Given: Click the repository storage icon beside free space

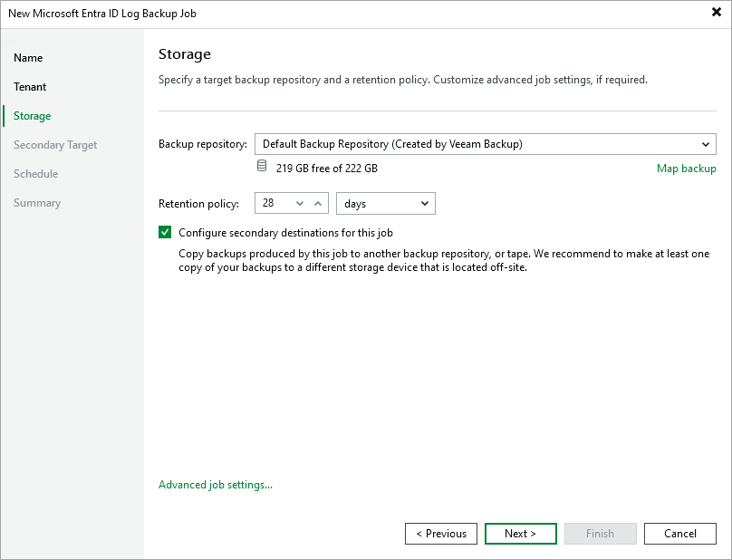Looking at the screenshot, I should pos(262,168).
